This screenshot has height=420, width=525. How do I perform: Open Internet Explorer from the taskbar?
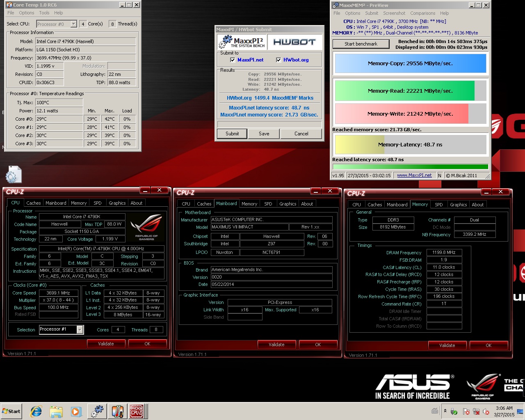pyautogui.click(x=37, y=411)
